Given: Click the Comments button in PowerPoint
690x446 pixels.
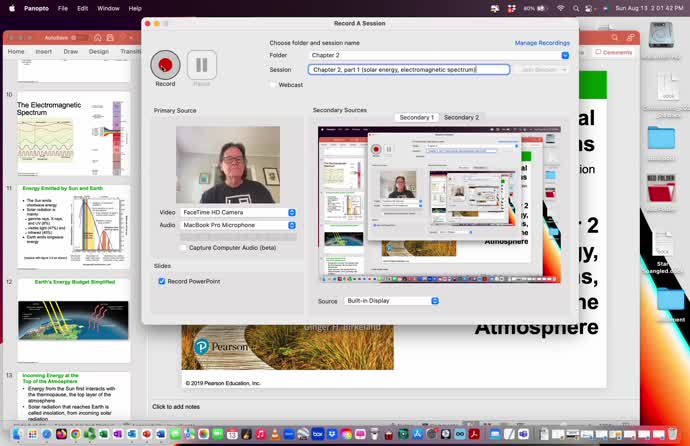Looking at the screenshot, I should coord(614,52).
